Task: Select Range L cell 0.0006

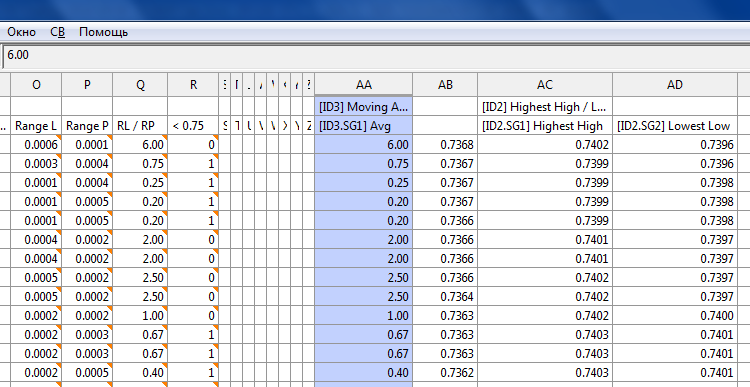Action: 36,144
